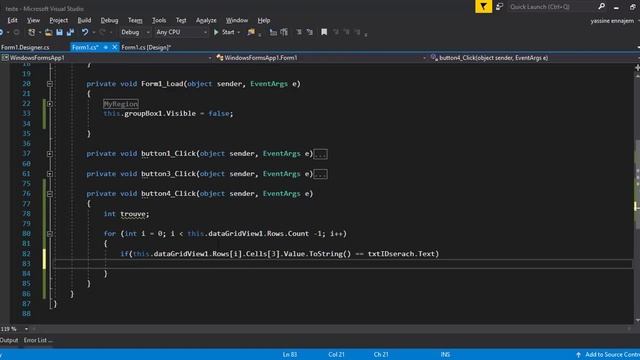This screenshot has width=640, height=360.
Task: Open the Team menu
Action: 135,20
